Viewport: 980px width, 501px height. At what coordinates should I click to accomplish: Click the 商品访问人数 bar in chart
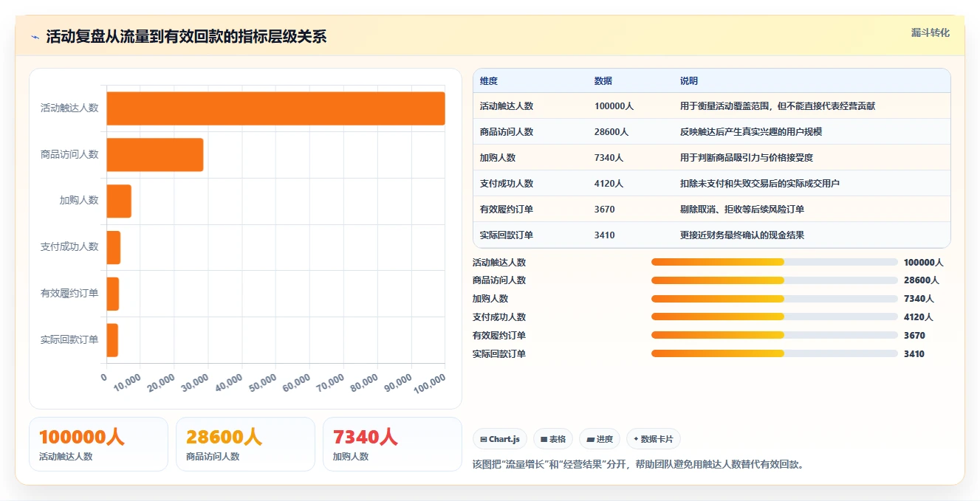[x=155, y=154]
